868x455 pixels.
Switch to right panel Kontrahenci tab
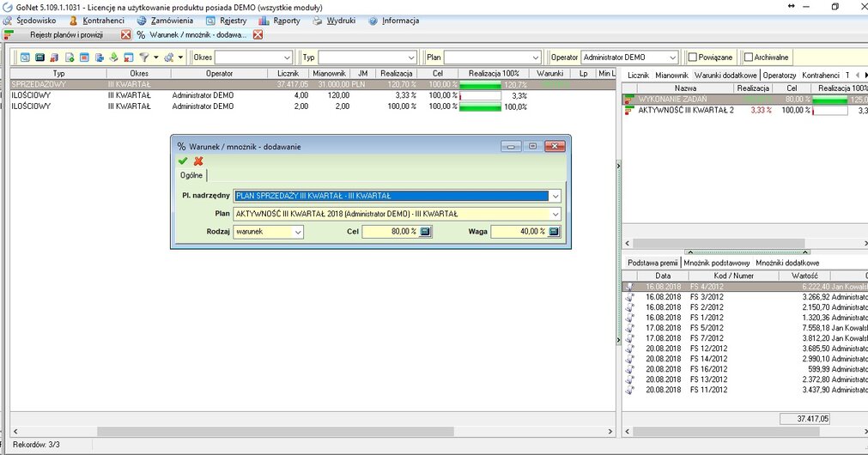821,76
